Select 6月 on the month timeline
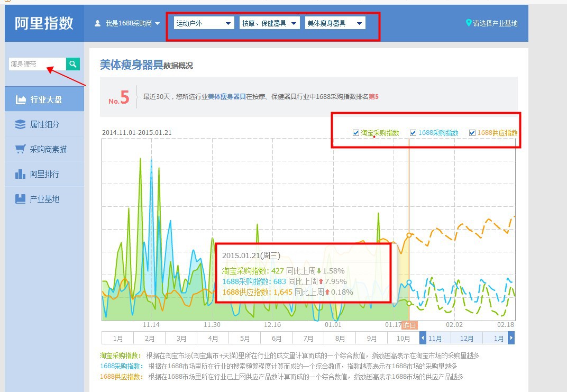The image size is (567, 392). click(x=277, y=338)
